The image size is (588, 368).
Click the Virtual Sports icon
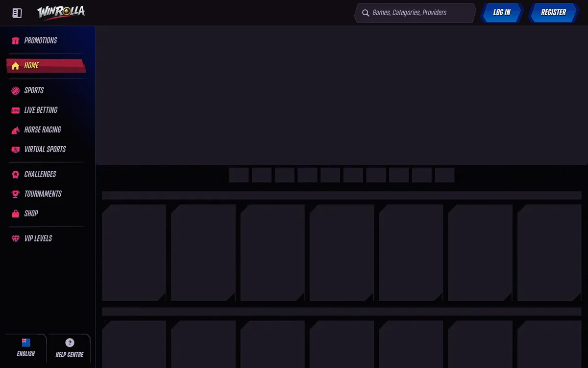16,150
